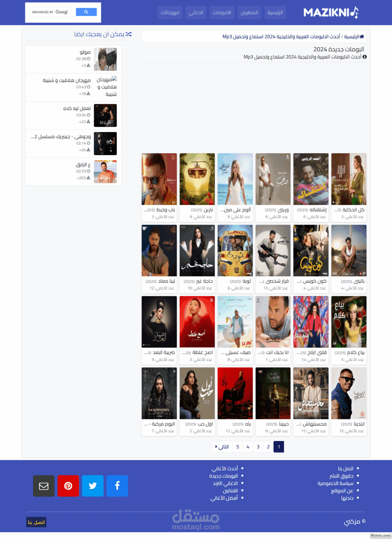
Task: Go to pagination page 3
Action: pos(258,447)
